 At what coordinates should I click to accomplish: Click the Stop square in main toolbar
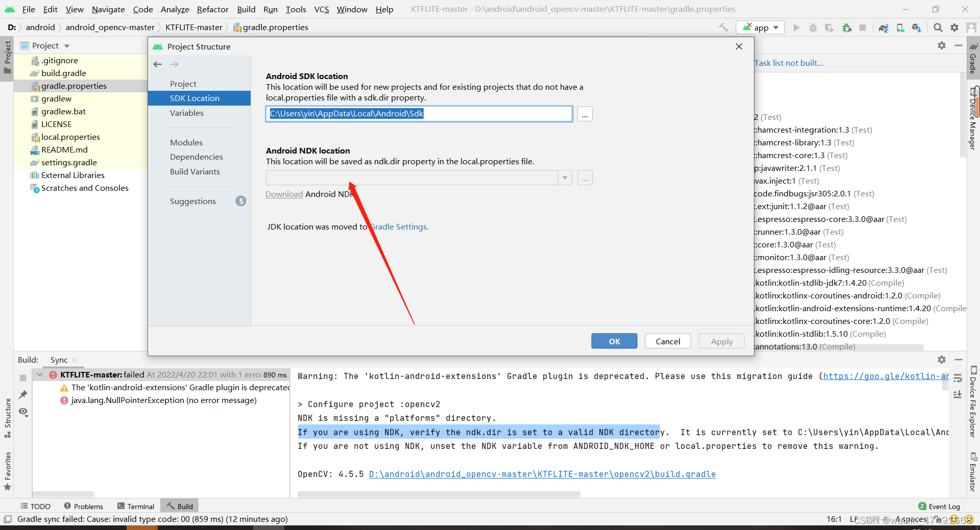863,28
